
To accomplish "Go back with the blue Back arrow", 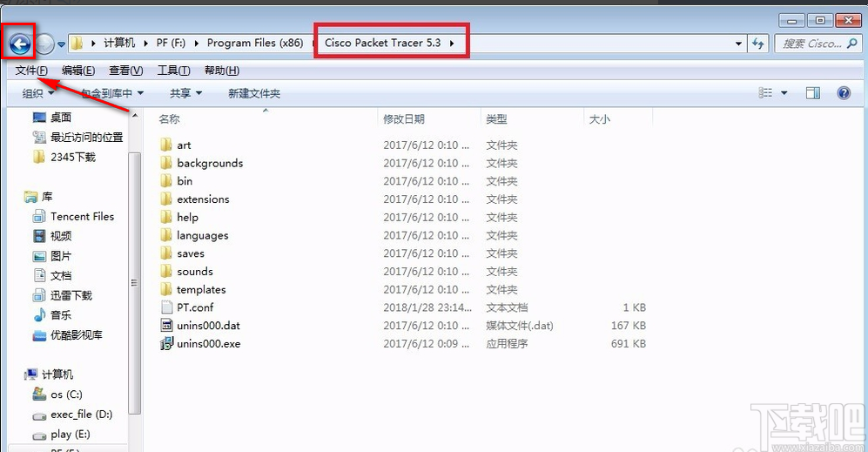I will click(x=20, y=44).
